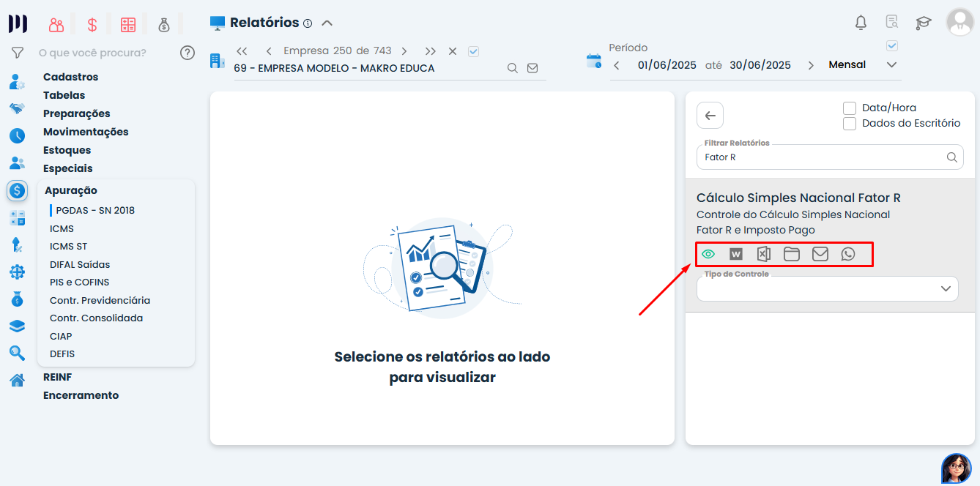Save the report to a folder
Viewport: 980px width, 486px height.
pos(792,254)
